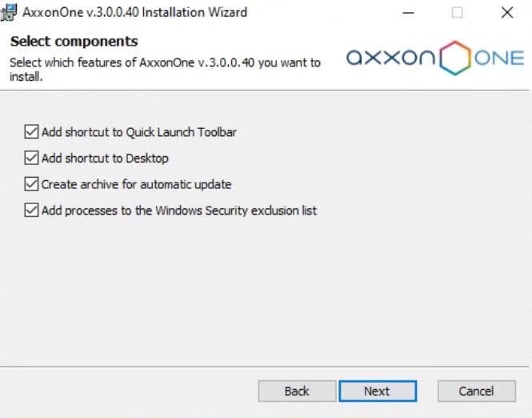532x418 pixels.
Task: Close the Installation Wizard window
Action: [x=506, y=13]
